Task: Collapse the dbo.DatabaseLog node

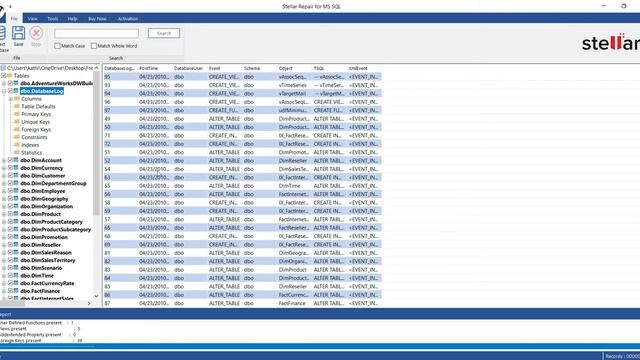Action: point(4,91)
